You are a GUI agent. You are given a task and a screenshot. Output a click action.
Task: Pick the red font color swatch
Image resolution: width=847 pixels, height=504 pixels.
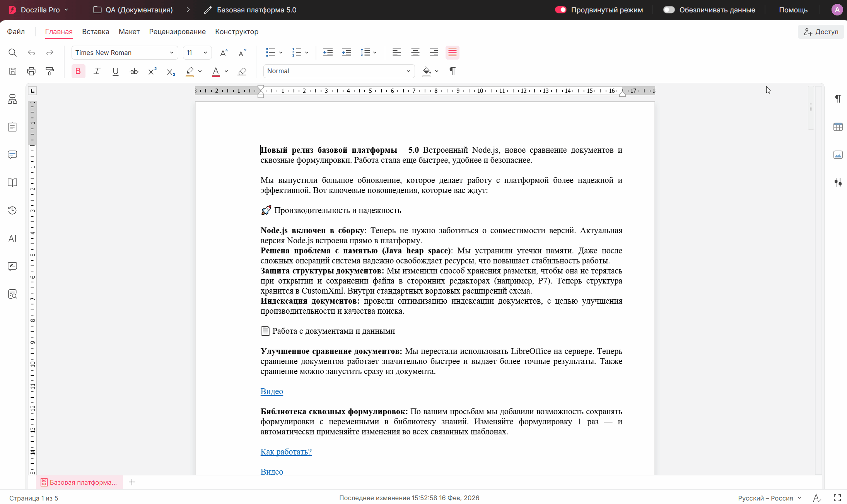pos(216,71)
